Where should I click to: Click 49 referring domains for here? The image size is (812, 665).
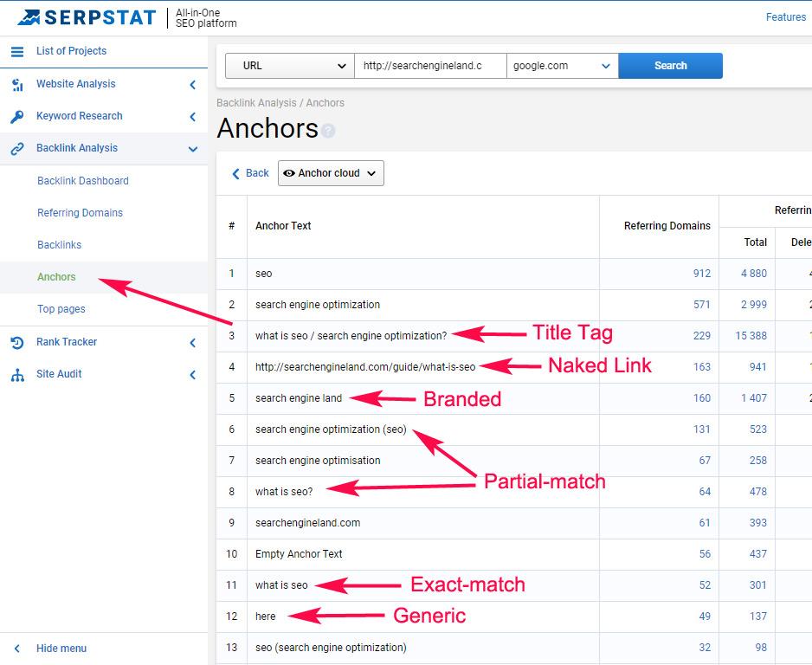point(705,617)
